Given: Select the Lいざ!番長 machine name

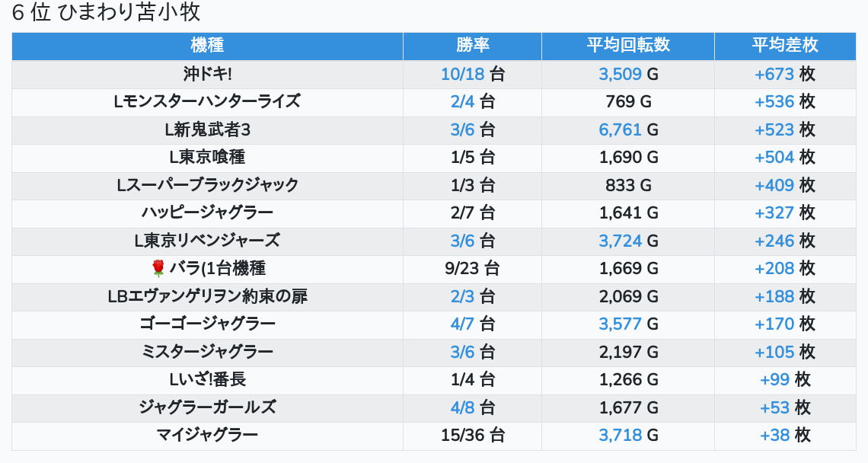Looking at the screenshot, I should click(x=207, y=379).
